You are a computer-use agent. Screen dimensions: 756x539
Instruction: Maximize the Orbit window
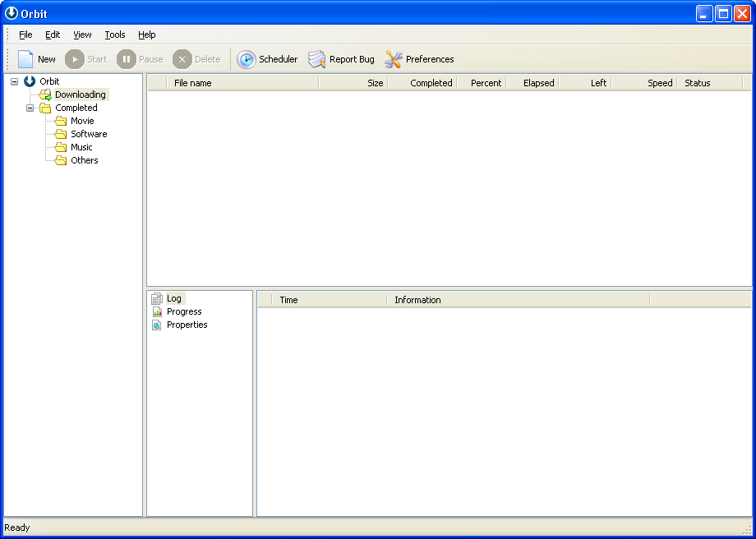tap(724, 13)
